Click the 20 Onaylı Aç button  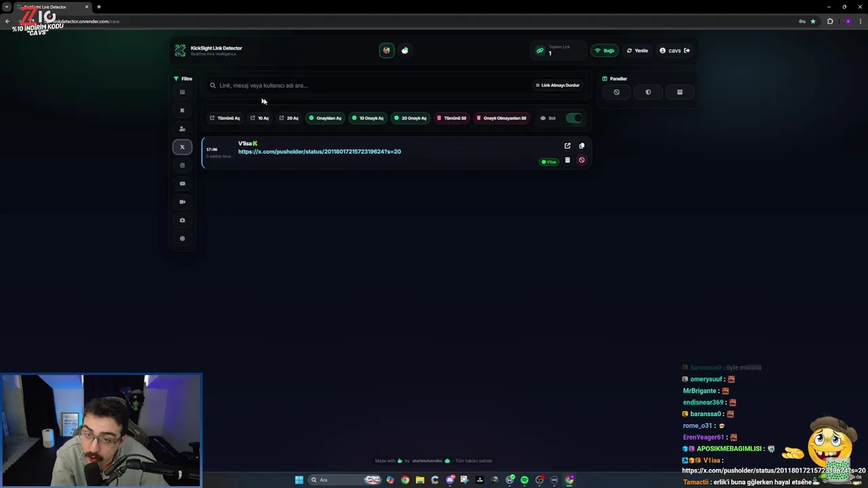click(x=411, y=118)
